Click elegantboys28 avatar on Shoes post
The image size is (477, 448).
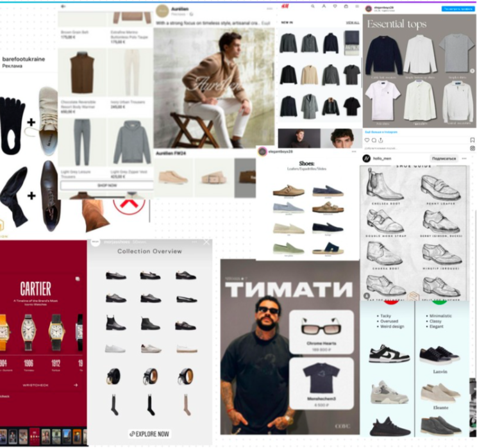(262, 151)
